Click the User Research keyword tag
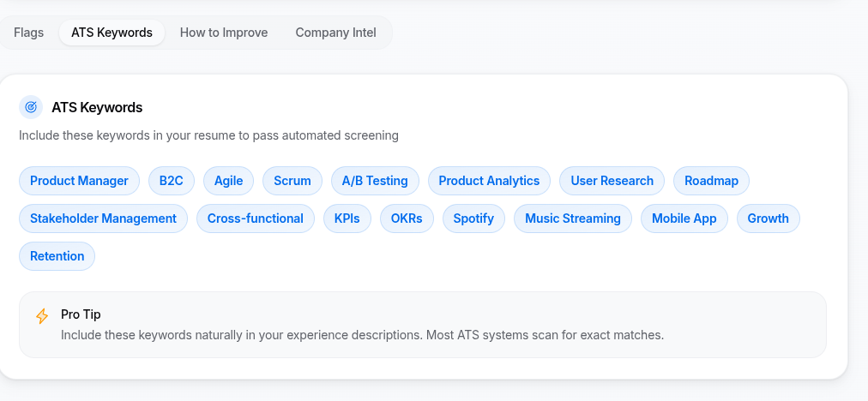The width and height of the screenshot is (868, 401). [612, 181]
